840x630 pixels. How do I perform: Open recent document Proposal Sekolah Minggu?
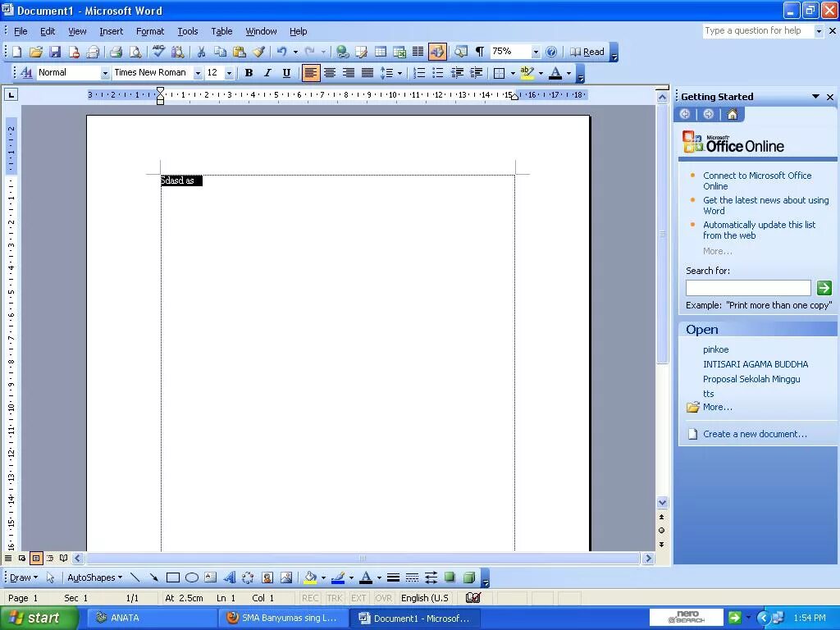point(751,379)
